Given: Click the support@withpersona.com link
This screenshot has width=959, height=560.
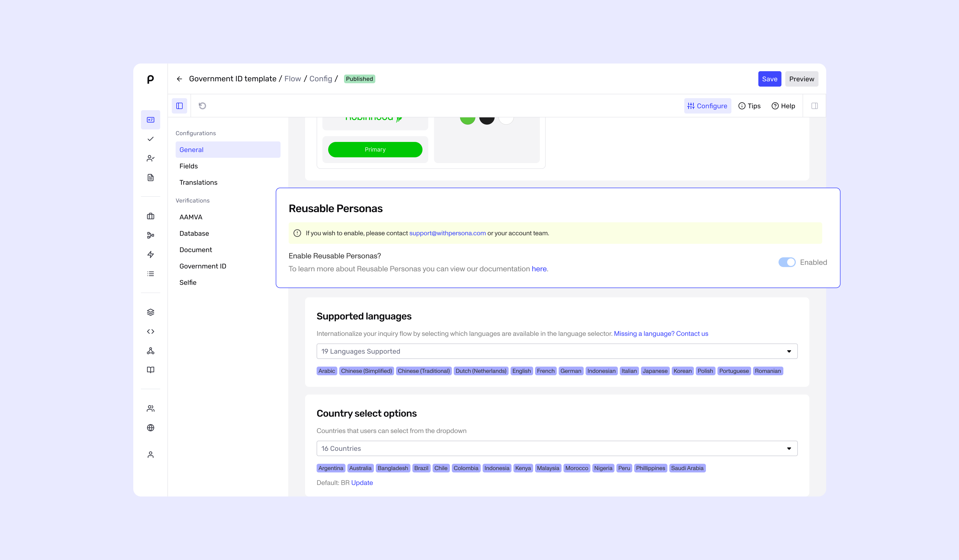Looking at the screenshot, I should pyautogui.click(x=447, y=233).
